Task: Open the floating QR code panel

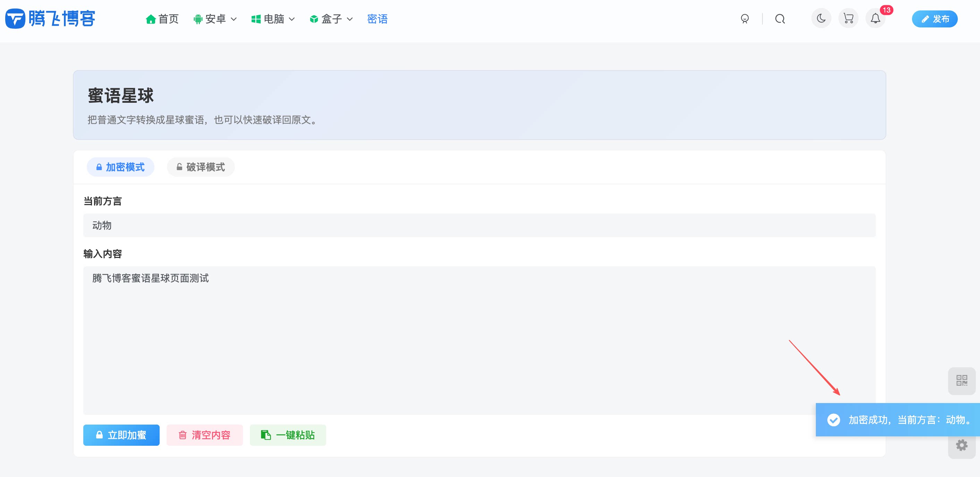Action: (x=962, y=381)
